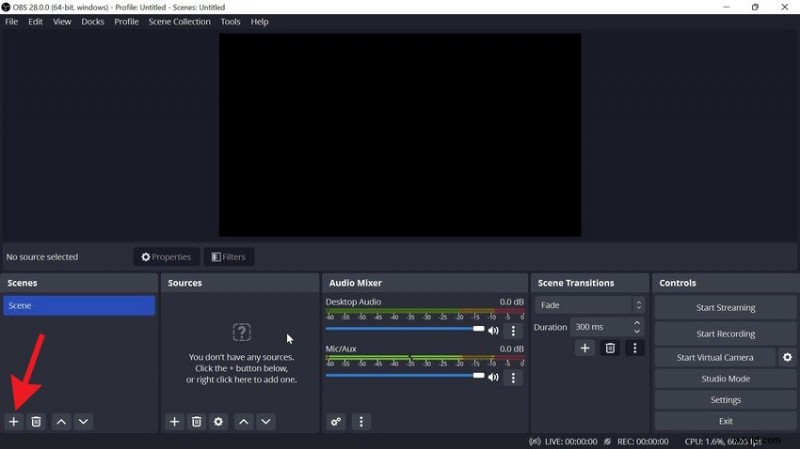Click Start Streaming button

coord(725,308)
